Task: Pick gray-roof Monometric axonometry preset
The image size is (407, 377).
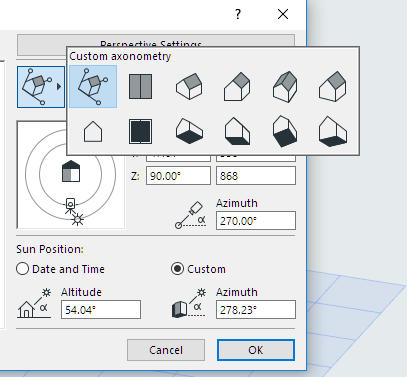Action: pos(285,87)
